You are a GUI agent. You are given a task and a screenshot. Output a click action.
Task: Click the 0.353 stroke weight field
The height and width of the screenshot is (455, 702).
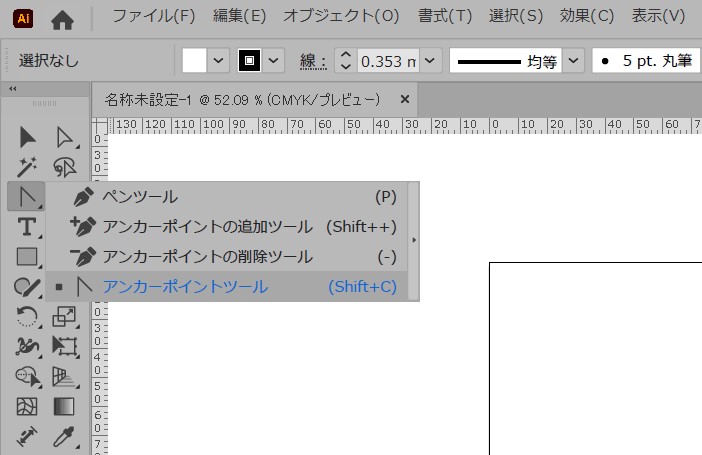388,61
